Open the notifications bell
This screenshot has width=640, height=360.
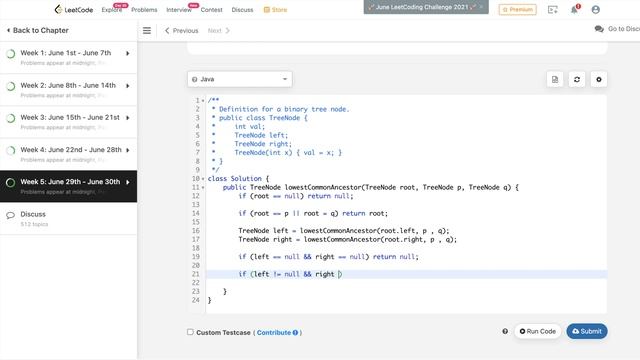coord(574,10)
